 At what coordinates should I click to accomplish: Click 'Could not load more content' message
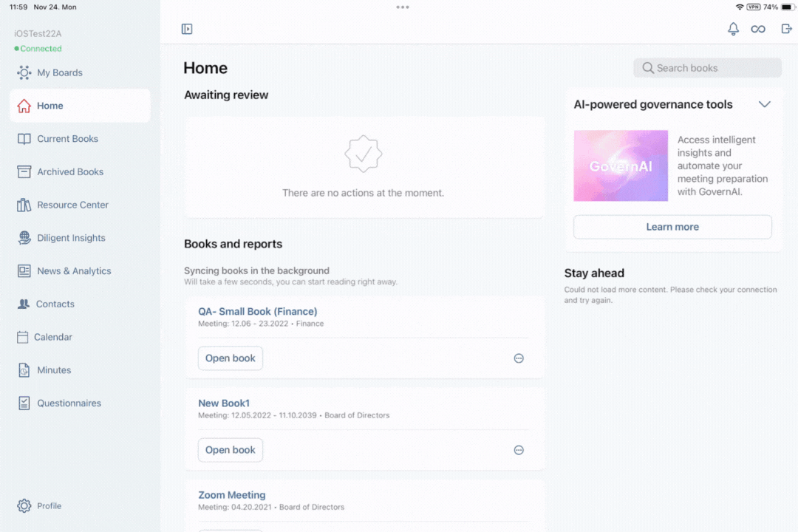coord(670,295)
